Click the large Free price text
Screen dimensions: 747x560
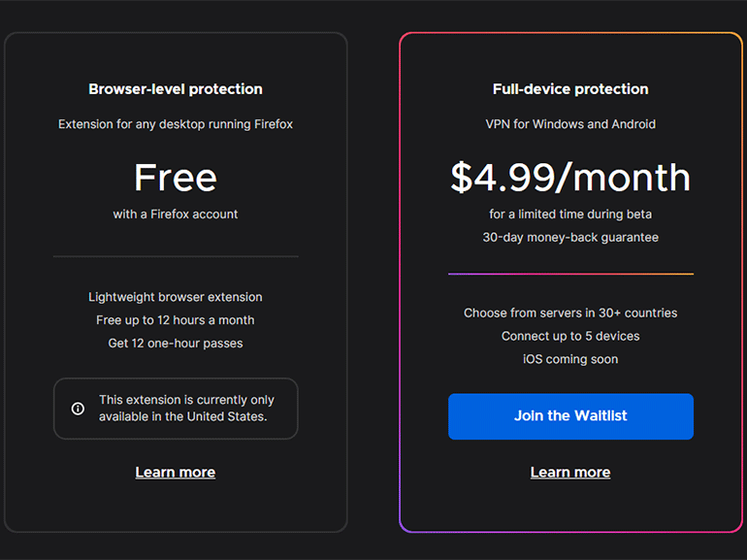coord(176,178)
